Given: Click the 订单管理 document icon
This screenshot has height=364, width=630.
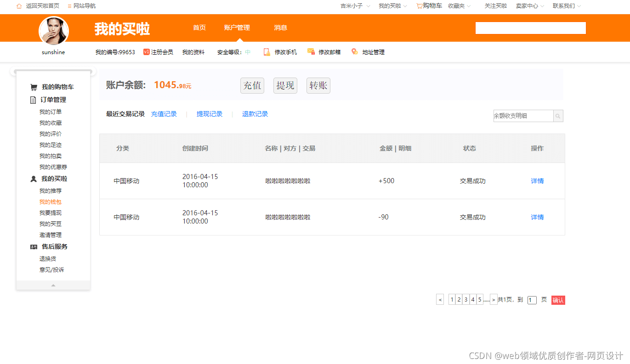Looking at the screenshot, I should click(33, 100).
